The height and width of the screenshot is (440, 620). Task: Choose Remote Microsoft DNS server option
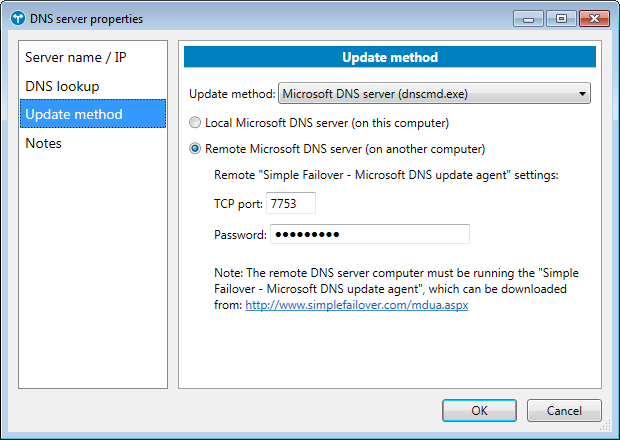tap(196, 149)
